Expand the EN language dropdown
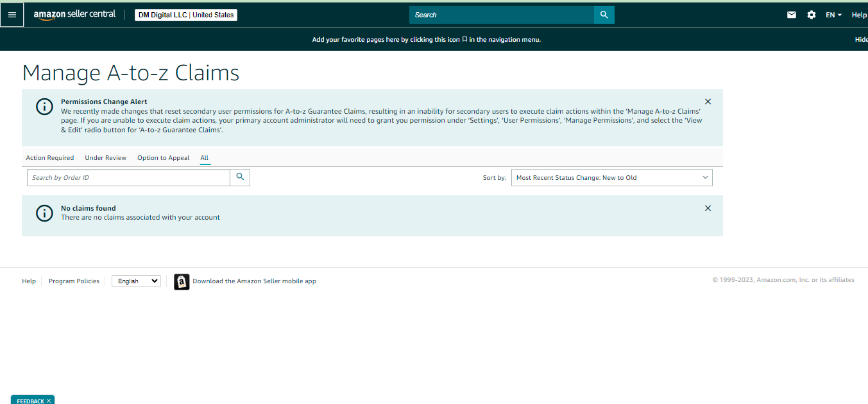Image resolution: width=868 pixels, height=404 pixels. coord(834,15)
